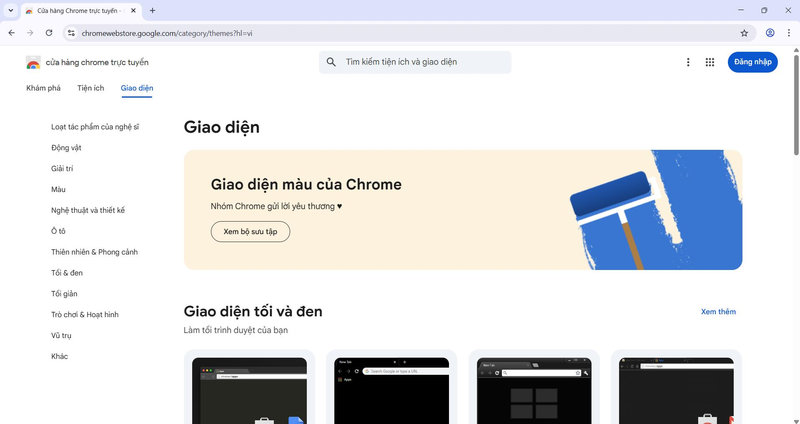800x424 pixels.
Task: Focus the 'Tìm kiếm tiện ích và giao diện' field
Action: (x=415, y=62)
